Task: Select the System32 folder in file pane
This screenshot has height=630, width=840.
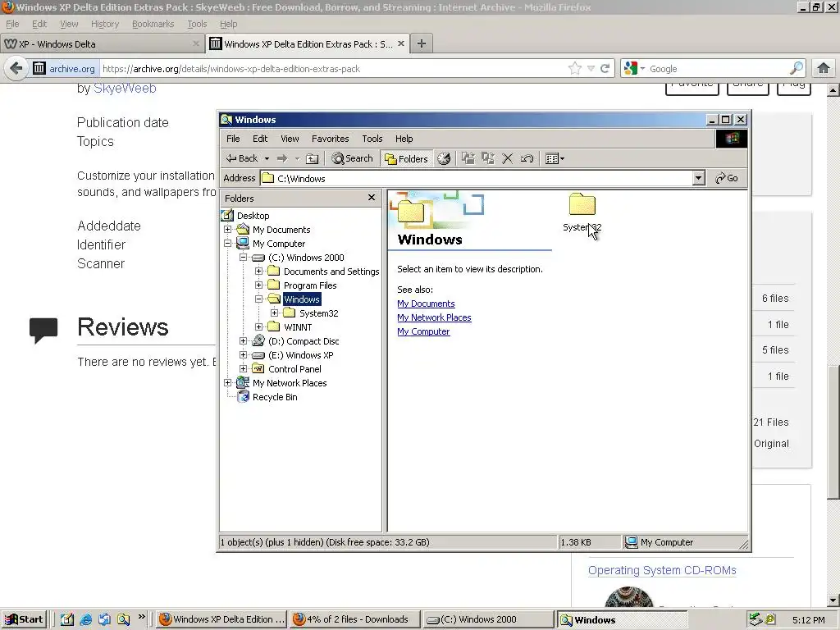Action: coord(582,212)
